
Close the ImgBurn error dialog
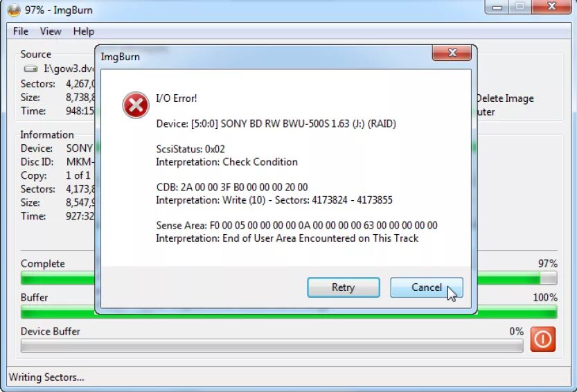tap(452, 53)
